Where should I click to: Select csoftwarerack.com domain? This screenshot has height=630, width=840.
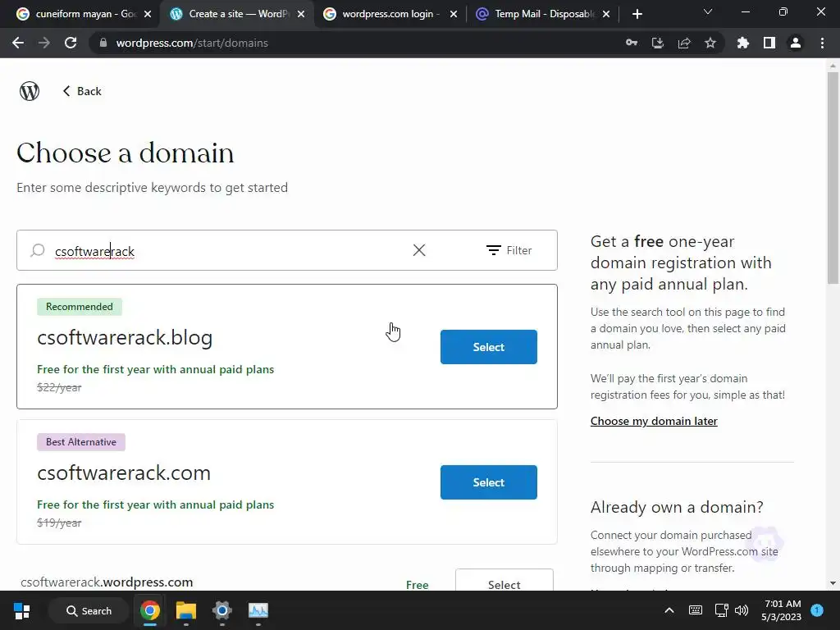point(489,482)
